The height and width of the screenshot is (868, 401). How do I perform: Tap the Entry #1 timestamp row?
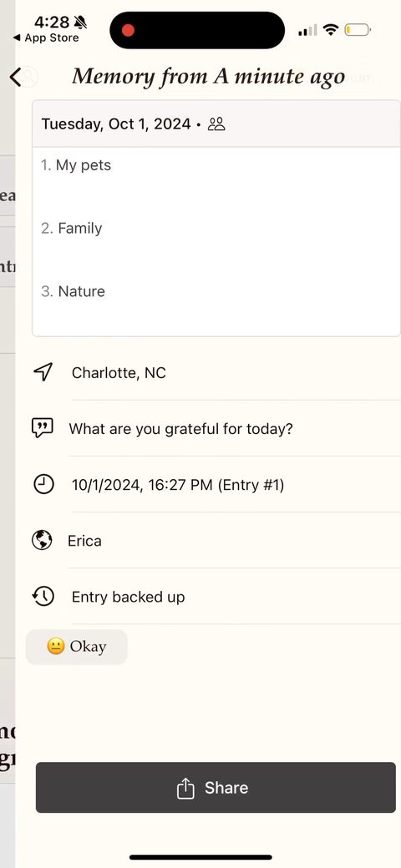[216, 485]
